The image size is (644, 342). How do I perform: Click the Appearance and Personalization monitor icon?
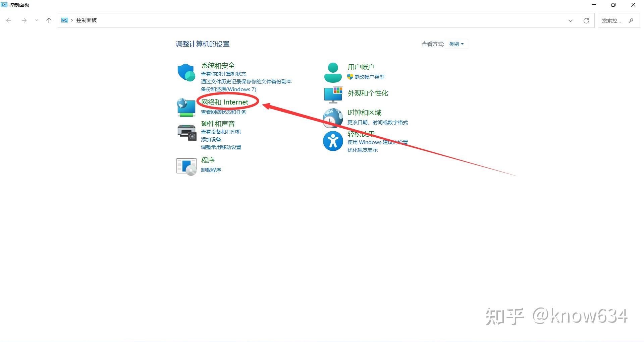333,94
